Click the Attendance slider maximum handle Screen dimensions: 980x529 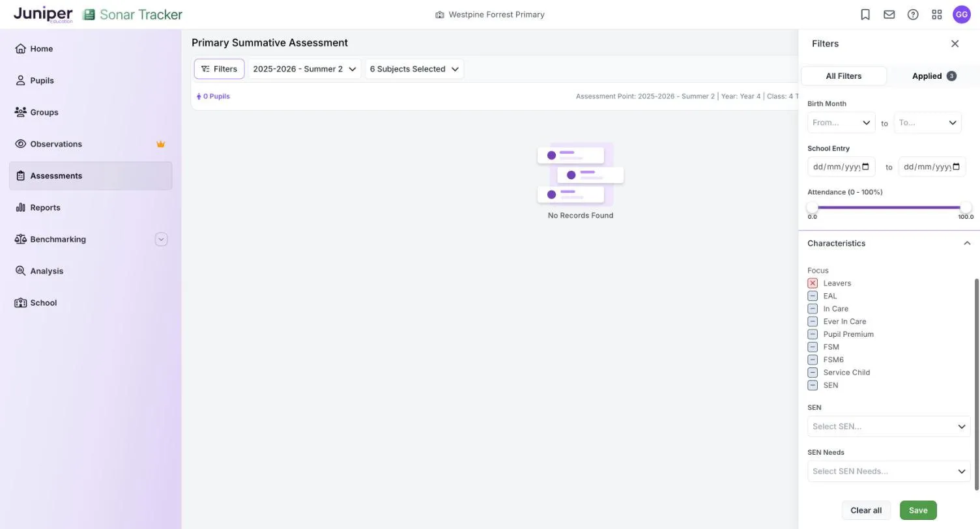coord(966,207)
